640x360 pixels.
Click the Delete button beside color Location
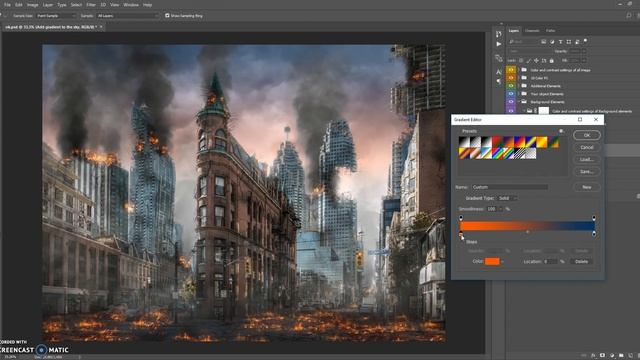point(581,262)
